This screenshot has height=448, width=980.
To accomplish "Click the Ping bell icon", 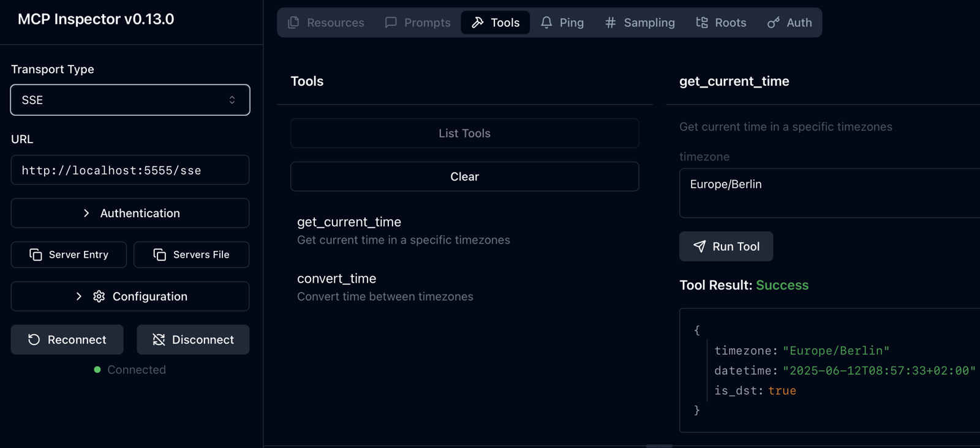I will coord(546,23).
